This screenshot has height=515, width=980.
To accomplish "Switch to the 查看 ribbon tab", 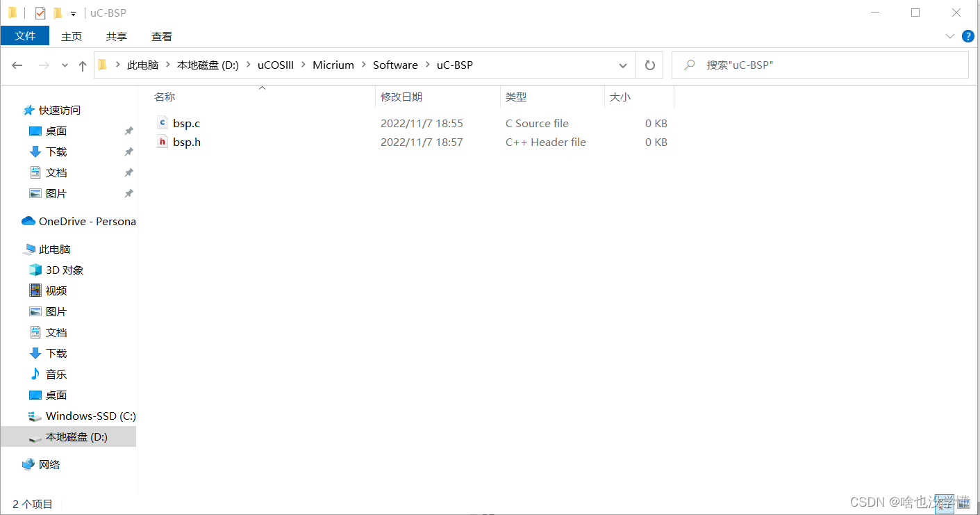I will (x=162, y=36).
